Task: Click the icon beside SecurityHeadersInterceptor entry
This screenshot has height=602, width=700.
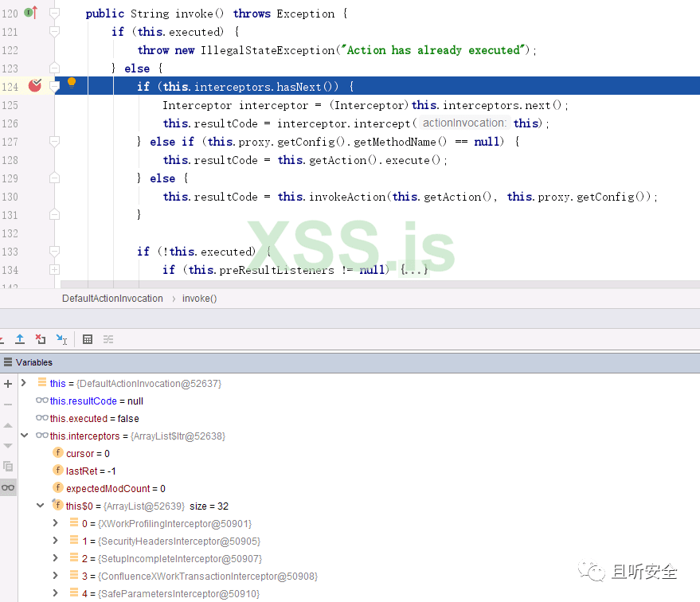Action: [x=74, y=540]
